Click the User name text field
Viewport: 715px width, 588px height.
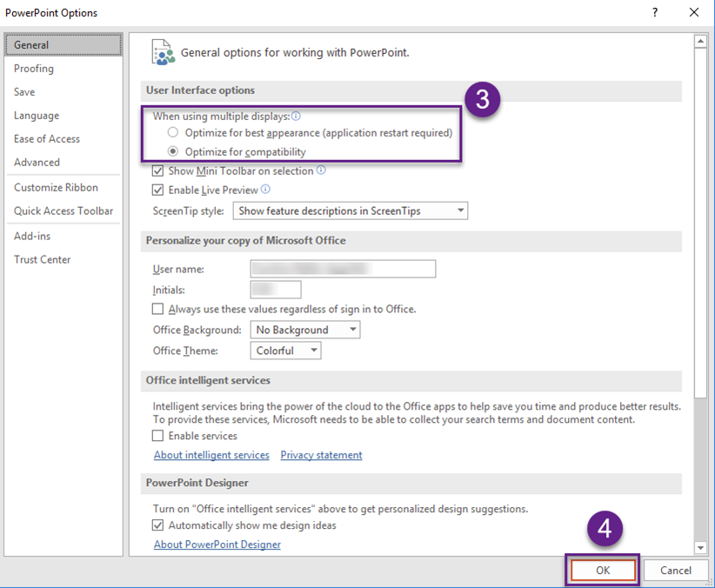click(x=343, y=269)
